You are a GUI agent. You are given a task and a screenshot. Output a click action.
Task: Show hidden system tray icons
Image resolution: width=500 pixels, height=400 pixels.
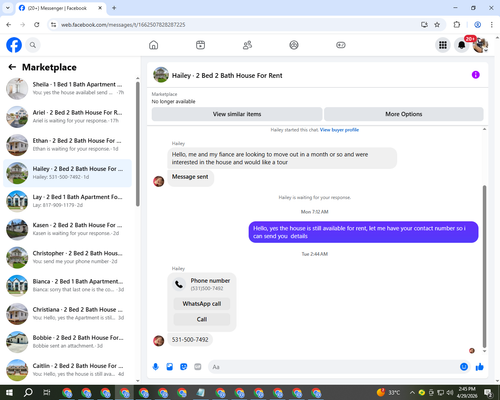tap(412, 393)
